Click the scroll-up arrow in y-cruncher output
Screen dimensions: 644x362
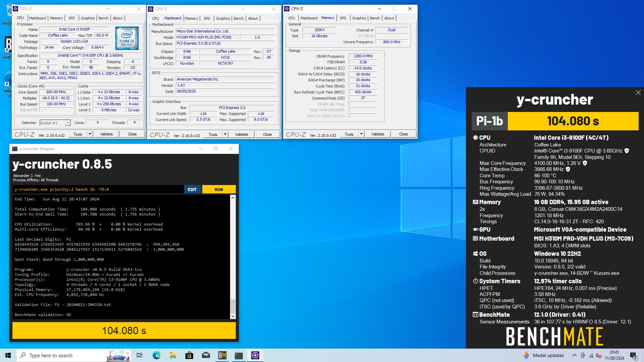[x=233, y=198]
